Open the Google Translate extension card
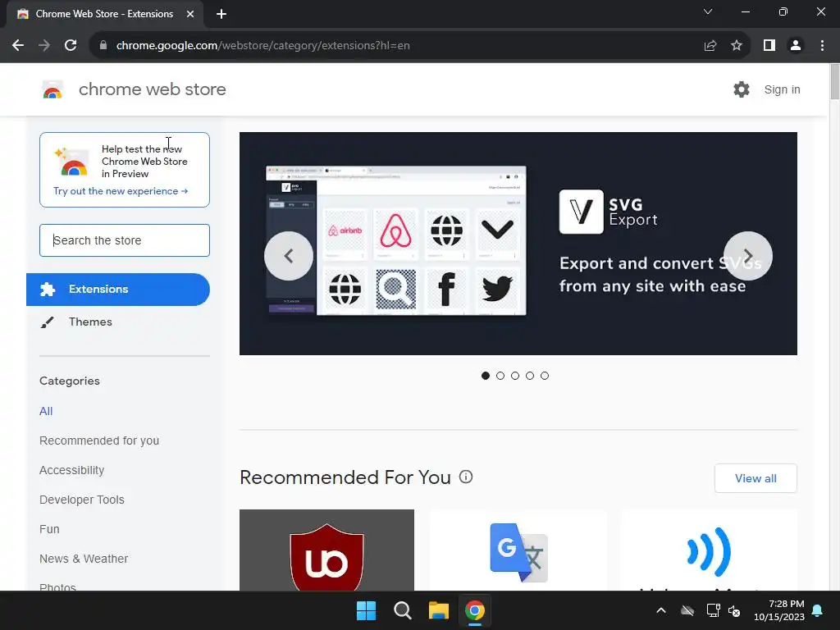This screenshot has height=630, width=840. pyautogui.click(x=518, y=550)
